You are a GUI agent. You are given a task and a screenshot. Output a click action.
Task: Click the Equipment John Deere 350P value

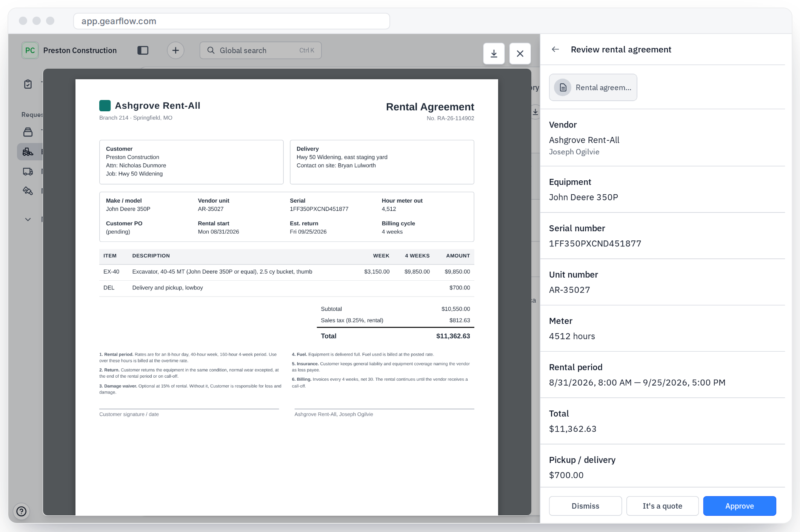583,197
